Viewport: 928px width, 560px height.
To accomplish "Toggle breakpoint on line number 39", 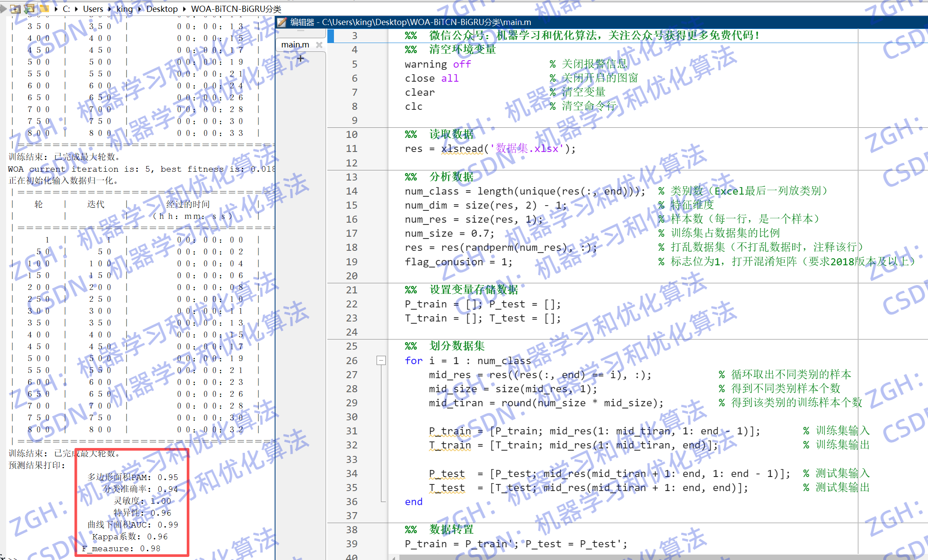I will click(x=352, y=544).
